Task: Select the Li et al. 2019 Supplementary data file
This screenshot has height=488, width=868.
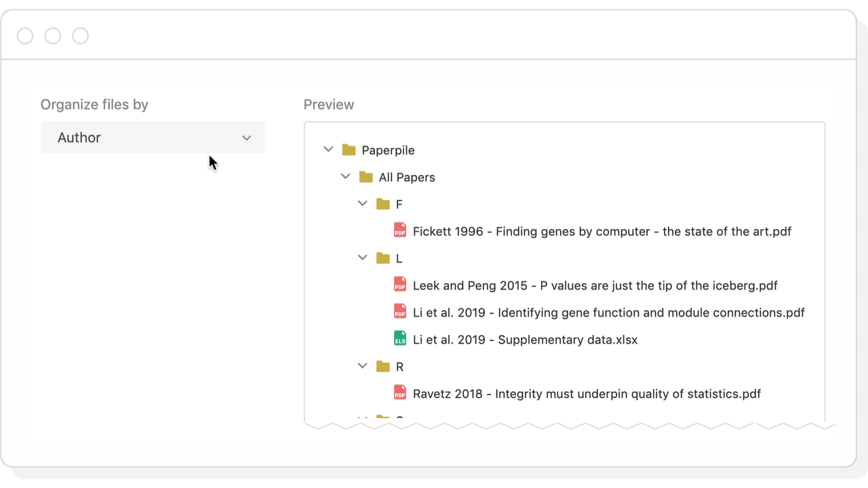Action: pyautogui.click(x=525, y=339)
